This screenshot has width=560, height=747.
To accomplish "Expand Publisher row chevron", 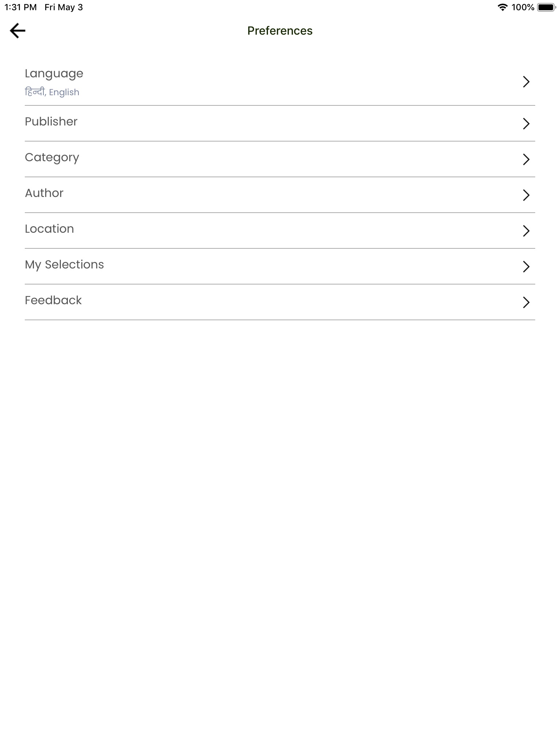I will (x=526, y=124).
